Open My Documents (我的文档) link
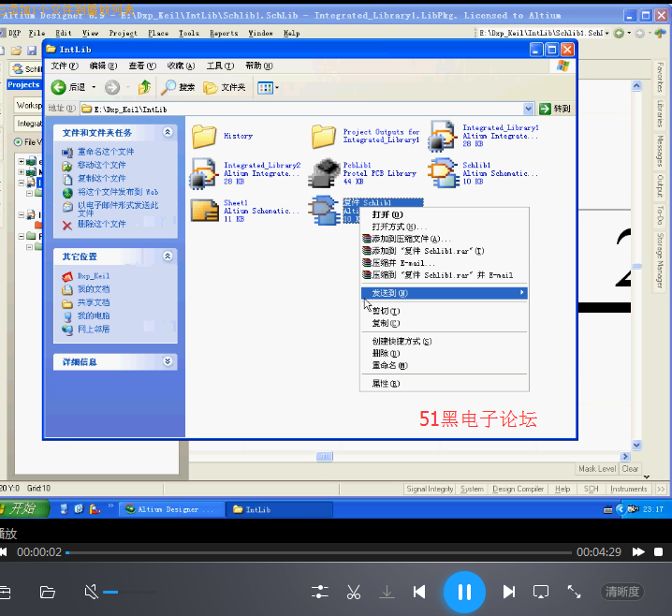 coord(94,289)
